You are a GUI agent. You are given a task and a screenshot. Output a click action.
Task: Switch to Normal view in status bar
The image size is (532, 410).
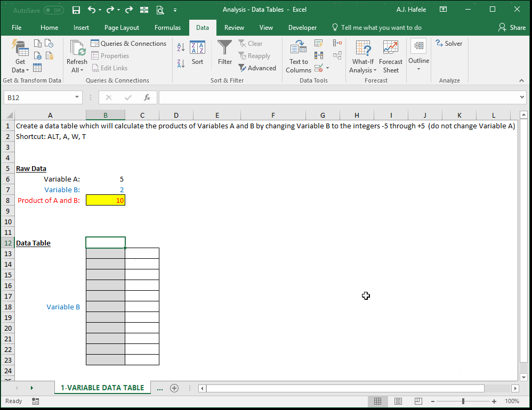pos(377,401)
